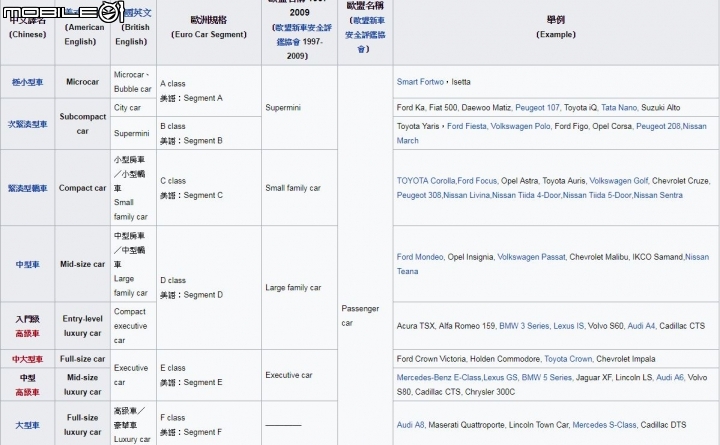The image size is (720, 445).
Task: Open the Smart Fortwo link
Action: click(420, 82)
